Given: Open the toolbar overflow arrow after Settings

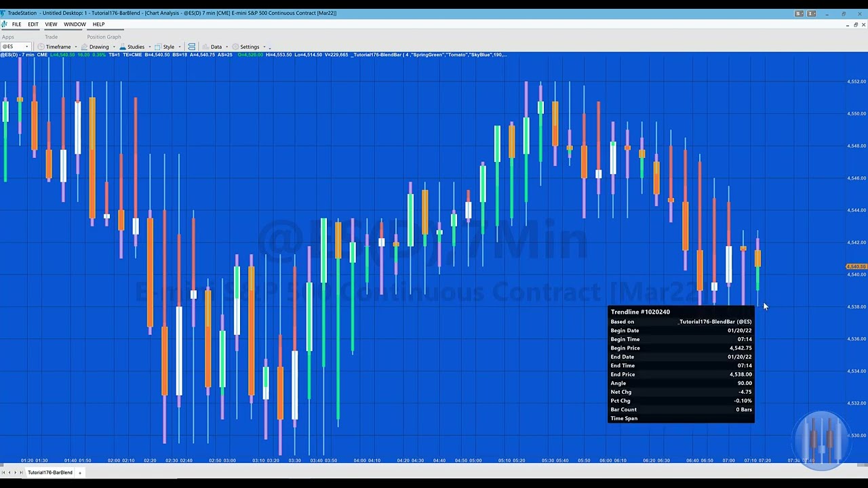Looking at the screenshot, I should [269, 47].
